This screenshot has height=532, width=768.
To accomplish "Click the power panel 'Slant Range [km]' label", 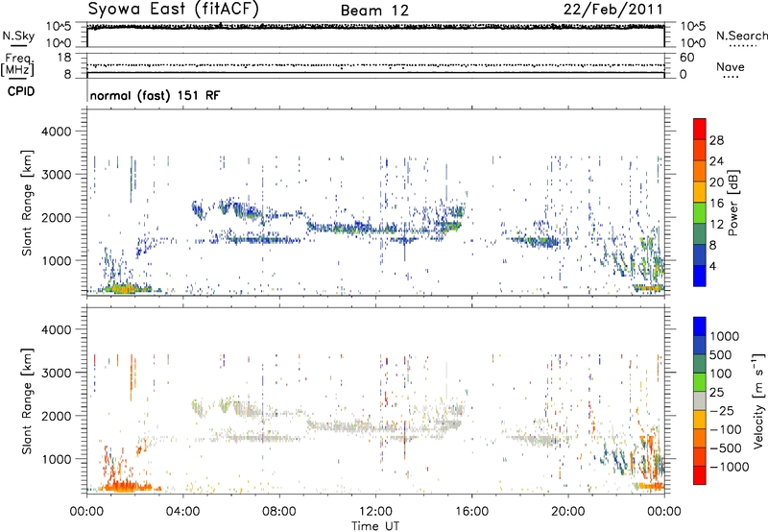I will pyautogui.click(x=27, y=203).
